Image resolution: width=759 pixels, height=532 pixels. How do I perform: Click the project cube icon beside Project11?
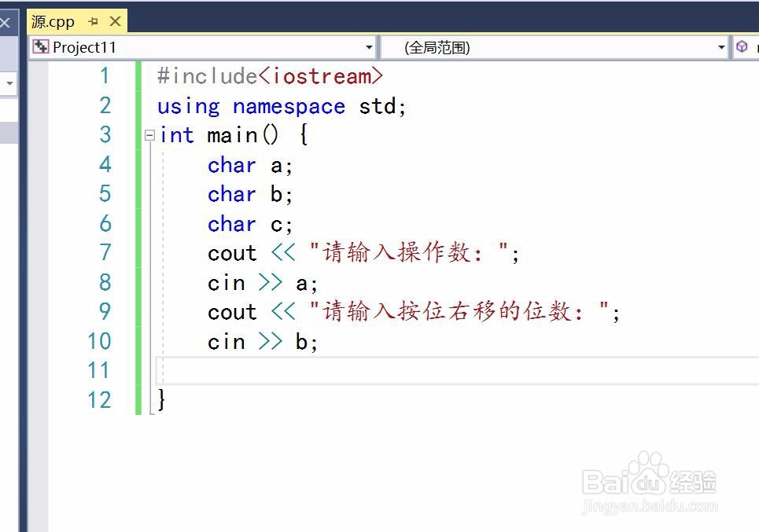40,47
